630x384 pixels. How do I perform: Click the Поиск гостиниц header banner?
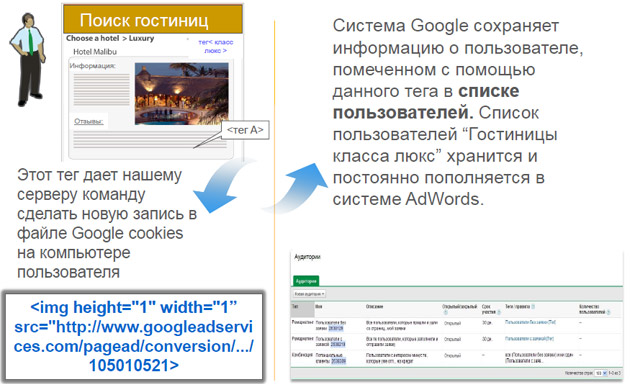coord(153,20)
